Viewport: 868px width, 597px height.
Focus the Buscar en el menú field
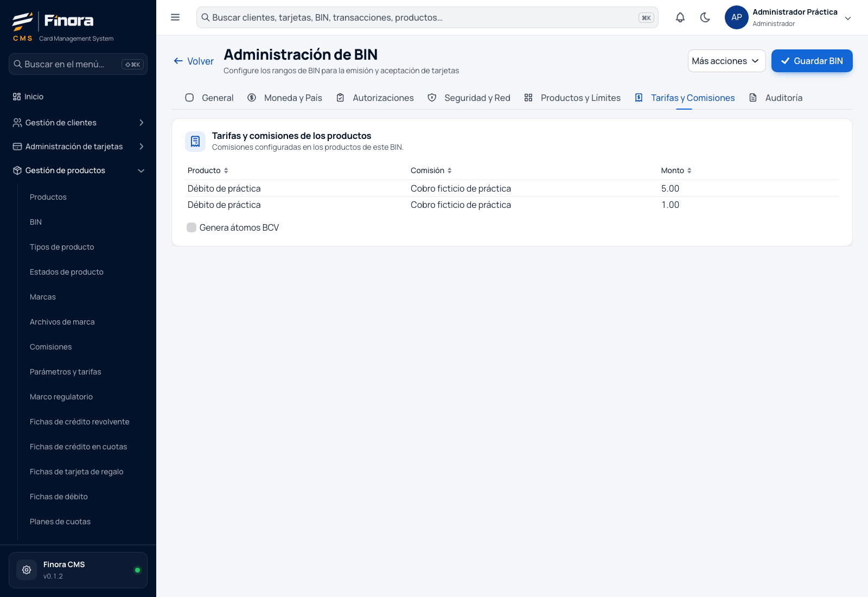pyautogui.click(x=78, y=64)
